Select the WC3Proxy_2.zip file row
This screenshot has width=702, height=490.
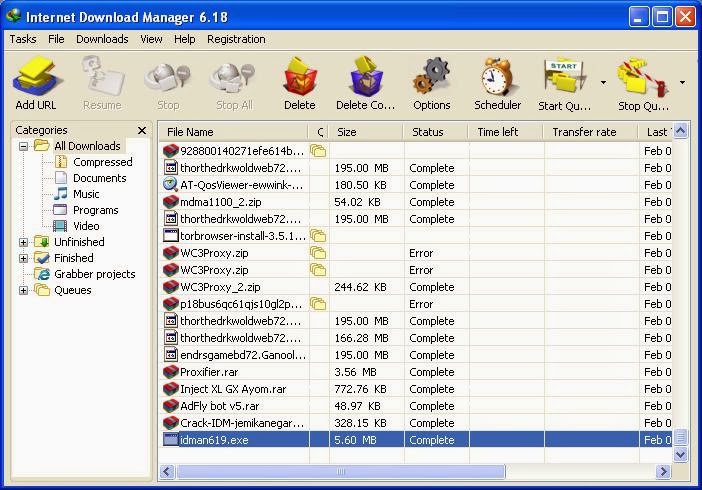click(416, 287)
